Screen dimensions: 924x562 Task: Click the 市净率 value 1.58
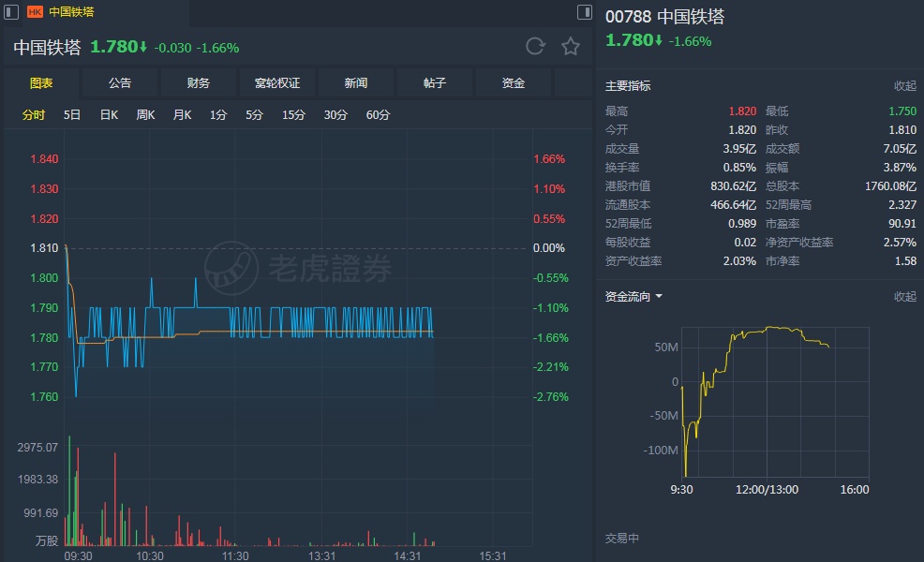(906, 261)
